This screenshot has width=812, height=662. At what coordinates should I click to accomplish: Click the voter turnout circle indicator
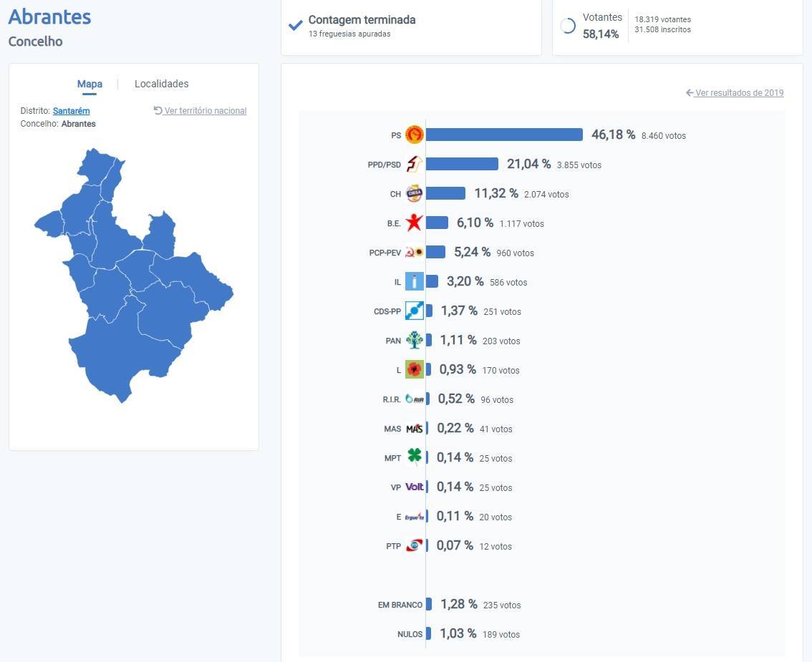point(568,26)
